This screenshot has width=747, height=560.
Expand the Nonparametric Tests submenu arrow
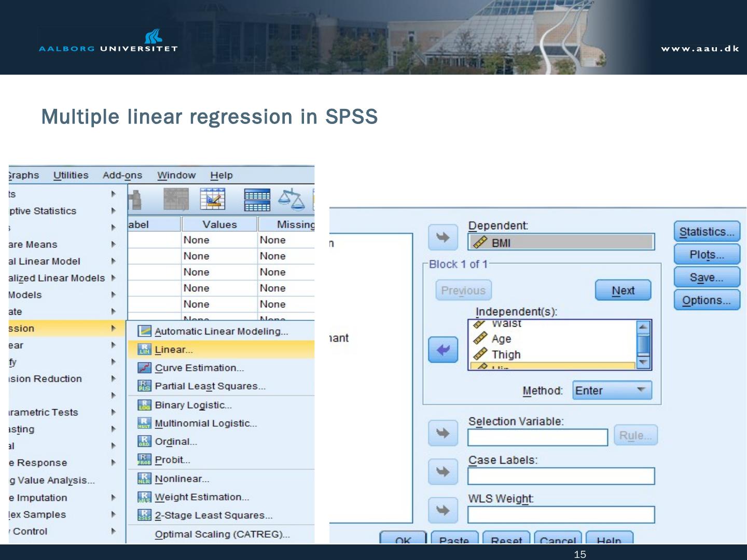click(x=113, y=412)
